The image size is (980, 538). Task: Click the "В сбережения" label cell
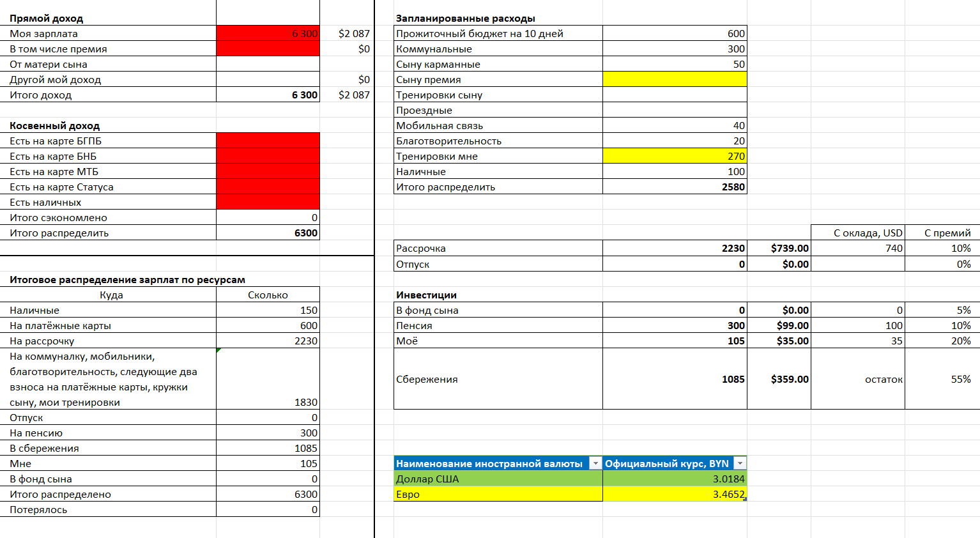(x=108, y=448)
